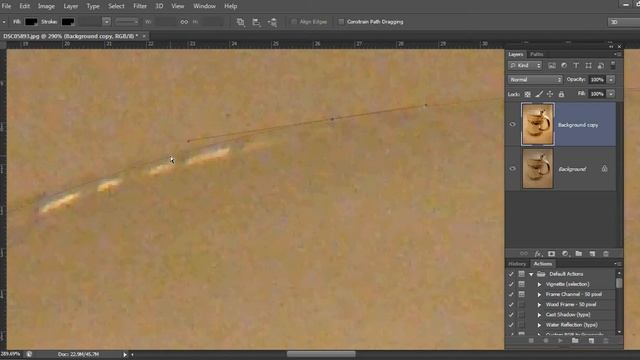Filter layers by smart objects icon
This screenshot has width=640, height=360.
(600, 66)
